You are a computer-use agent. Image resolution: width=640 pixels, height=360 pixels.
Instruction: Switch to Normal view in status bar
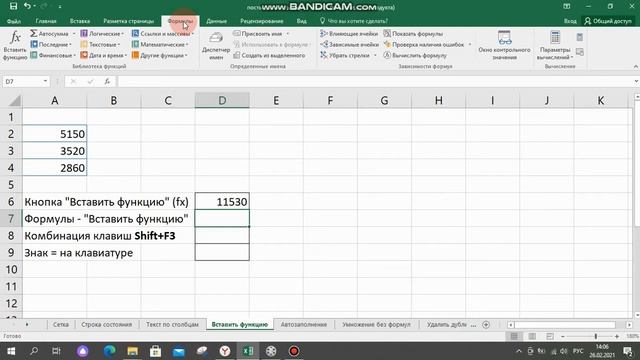pos(514,336)
